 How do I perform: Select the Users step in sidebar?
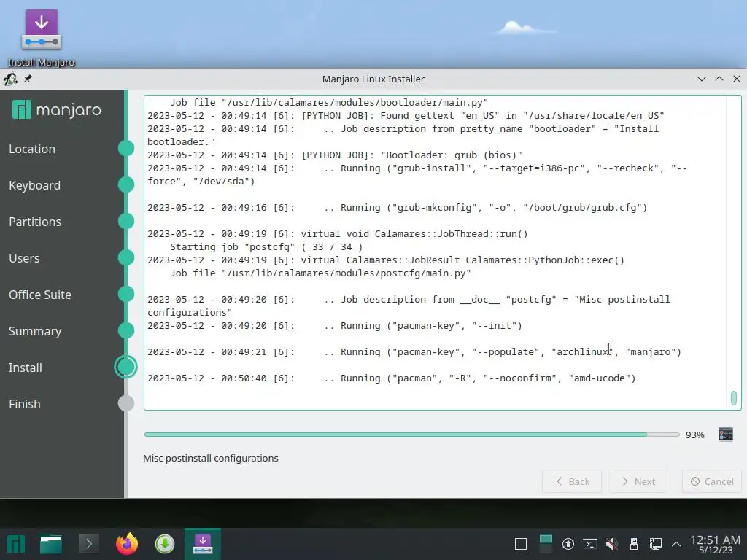24,258
